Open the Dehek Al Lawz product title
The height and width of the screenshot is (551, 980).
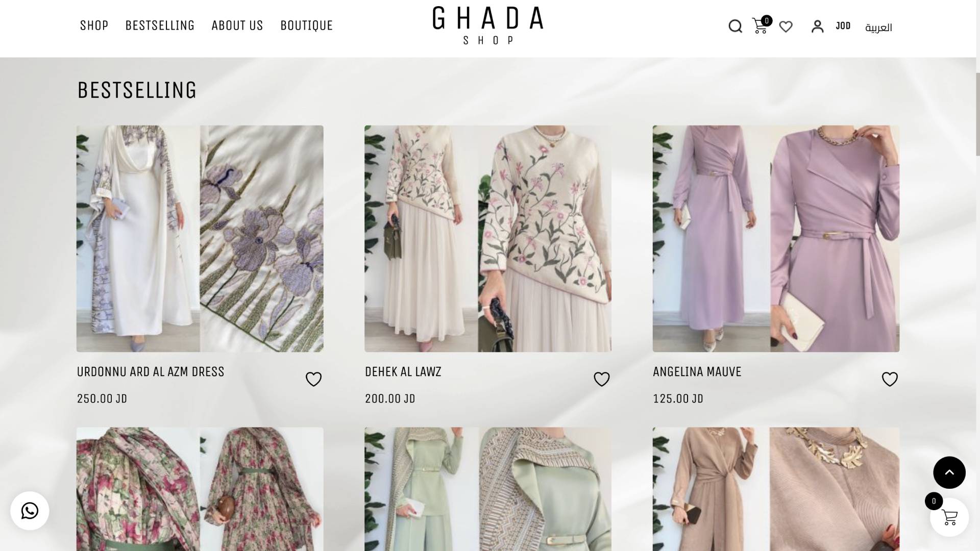403,372
